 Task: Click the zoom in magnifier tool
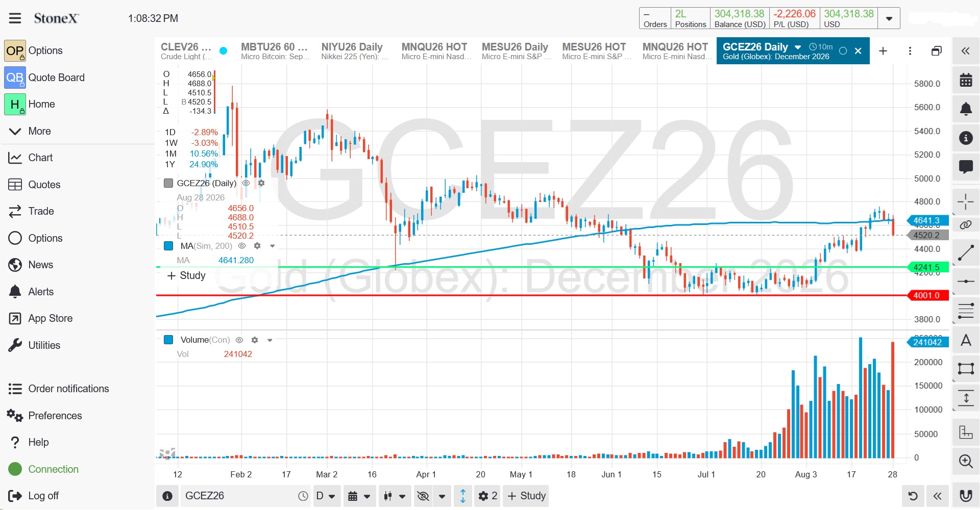click(966, 462)
